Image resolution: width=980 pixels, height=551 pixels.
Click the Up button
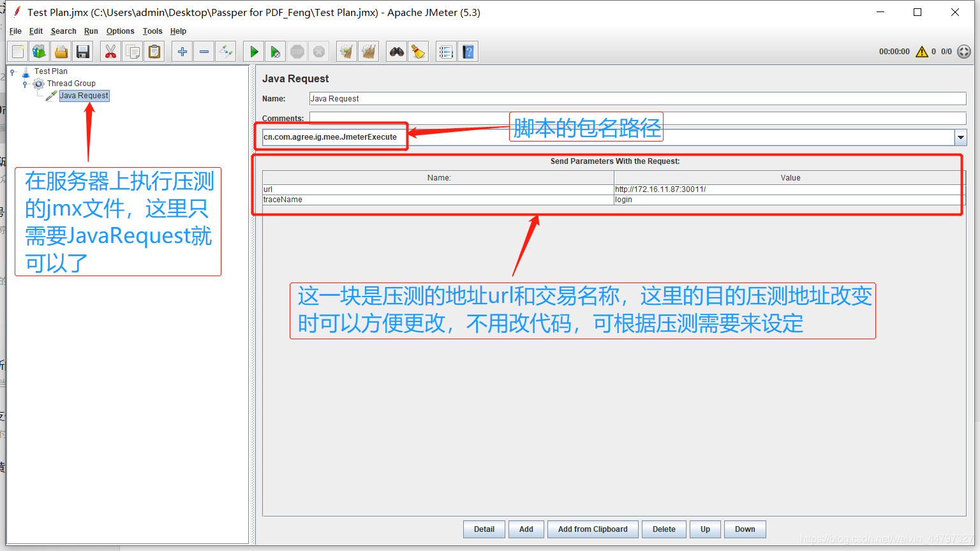705,529
